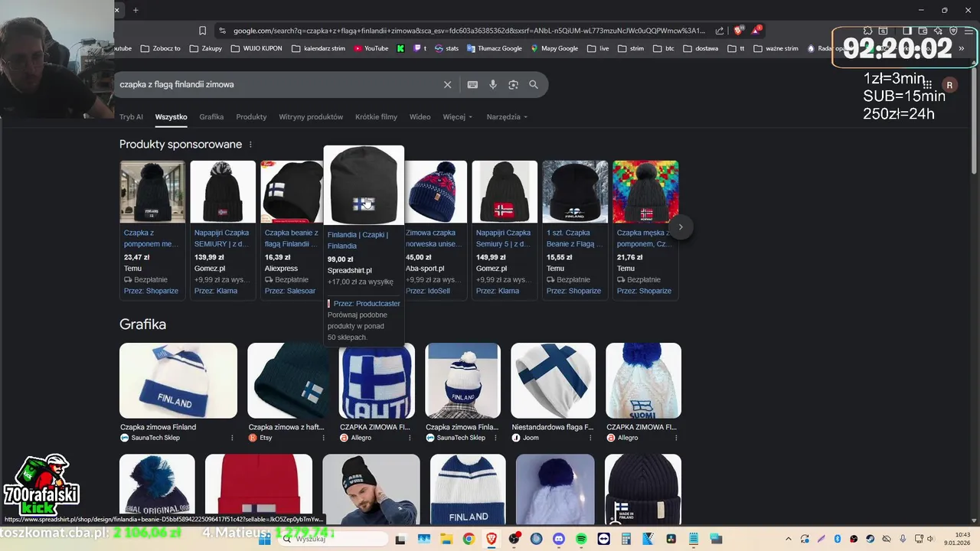This screenshot has height=551, width=980.
Task: Open the Tłumacz Google bookmark
Action: point(494,48)
